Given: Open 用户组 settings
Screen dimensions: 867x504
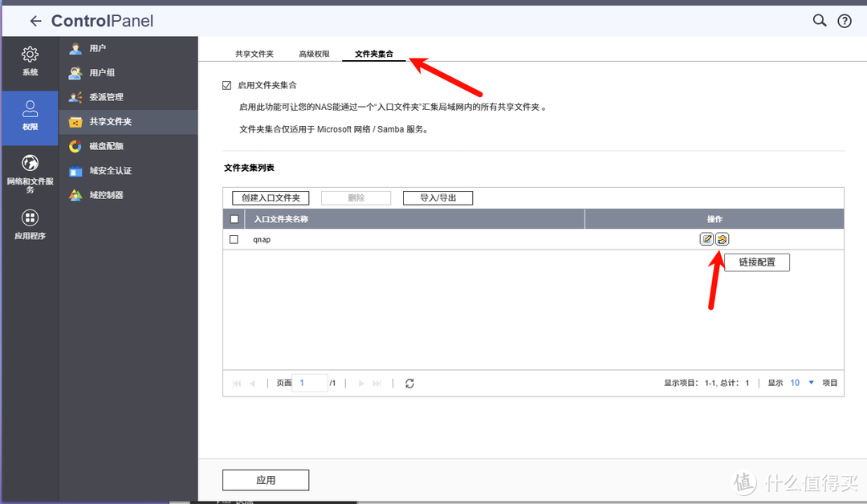Looking at the screenshot, I should click(x=128, y=72).
